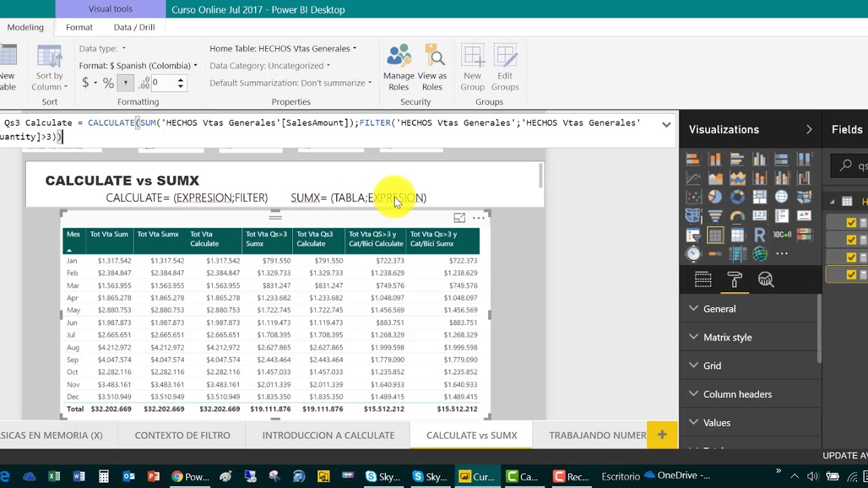Open the Fields well pane icon
The image size is (868, 488).
click(x=703, y=279)
